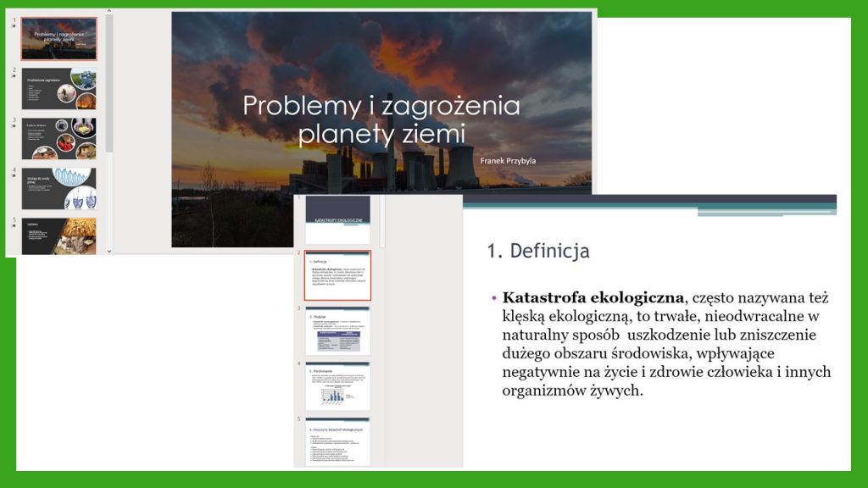
Task: Click the animation star under slide number 3
Action: point(14,126)
